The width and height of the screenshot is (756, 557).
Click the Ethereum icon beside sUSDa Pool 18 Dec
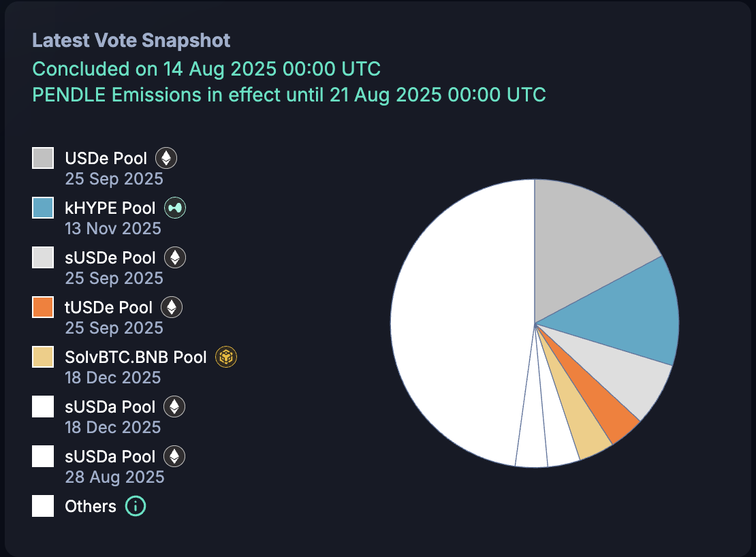coord(175,407)
